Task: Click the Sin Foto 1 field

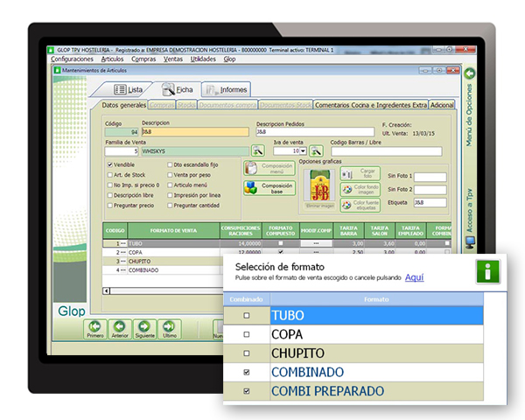Action: (430, 177)
